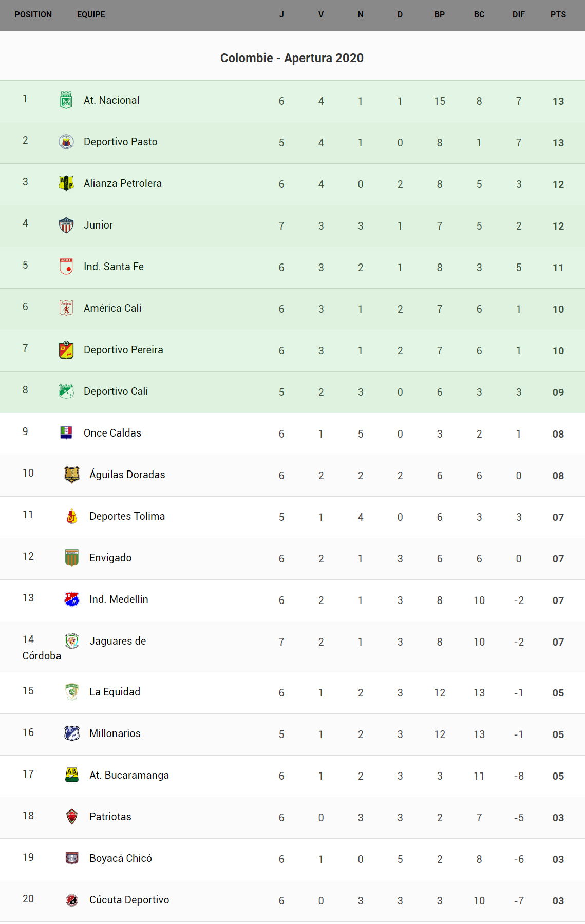Click the Once Caldas flag crest
The width and height of the screenshot is (585, 924).
(x=66, y=433)
